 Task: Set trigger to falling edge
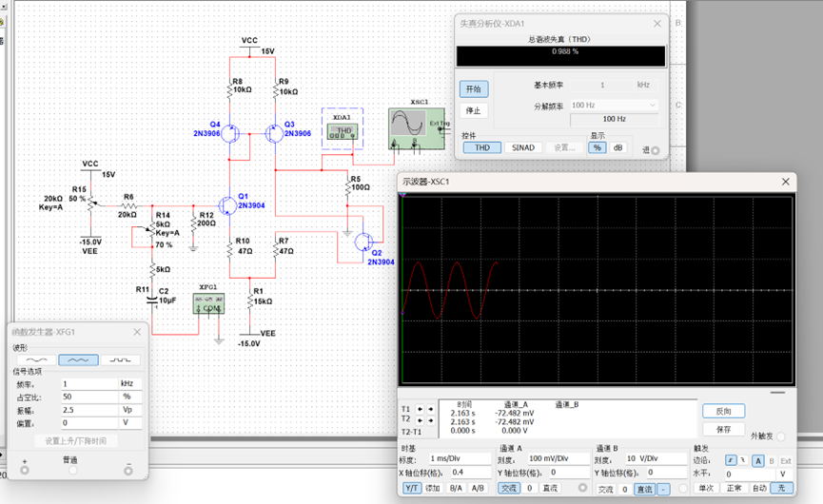tap(743, 460)
